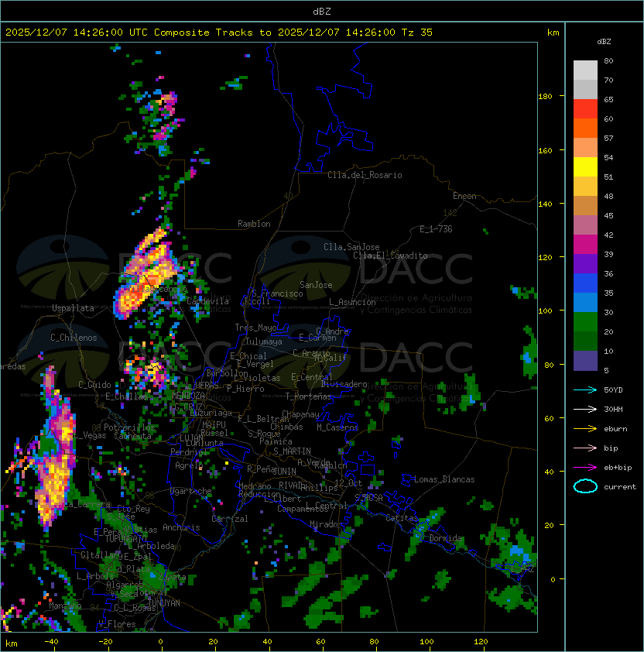Image resolution: width=644 pixels, height=652 pixels.
Task: Click the 'C_Guido' map label
Action: [94, 385]
